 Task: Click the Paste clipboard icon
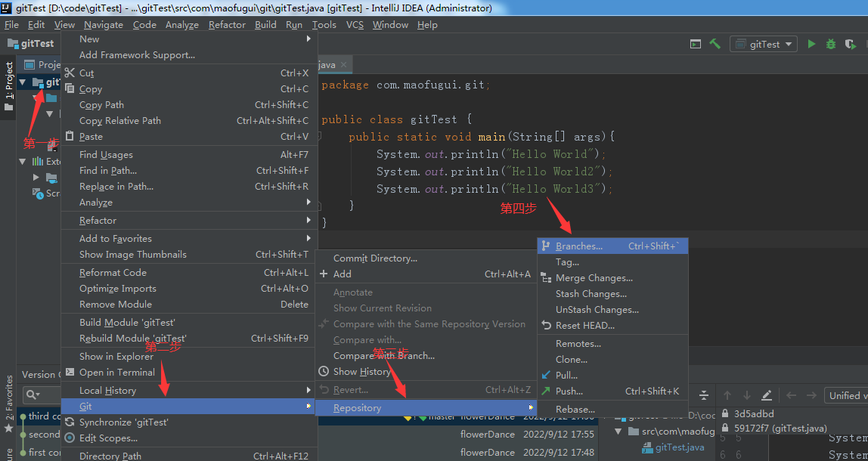point(70,136)
